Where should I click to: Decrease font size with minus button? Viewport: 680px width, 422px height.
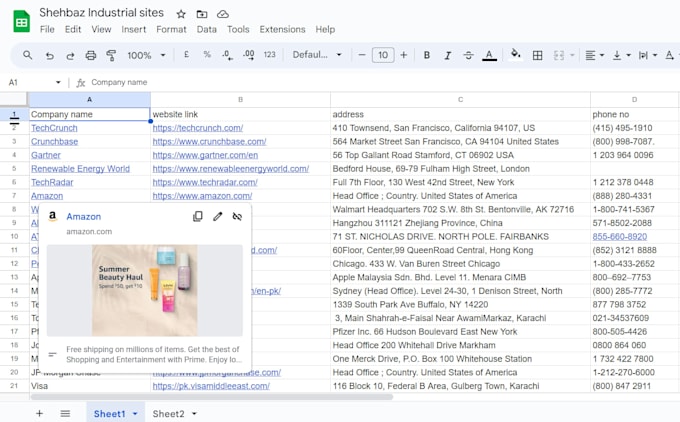[362, 55]
